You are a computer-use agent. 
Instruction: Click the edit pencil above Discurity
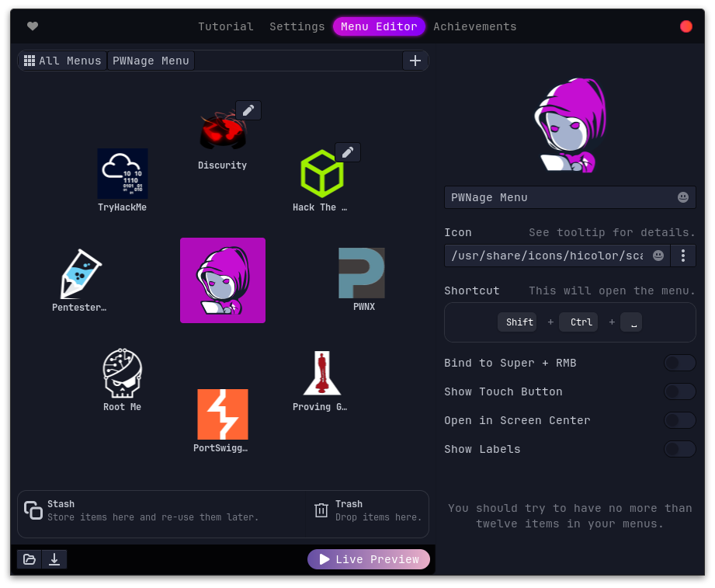248,110
